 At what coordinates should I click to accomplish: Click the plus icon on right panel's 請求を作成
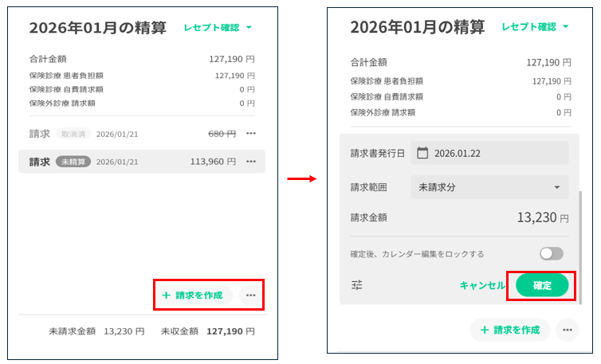click(x=483, y=330)
